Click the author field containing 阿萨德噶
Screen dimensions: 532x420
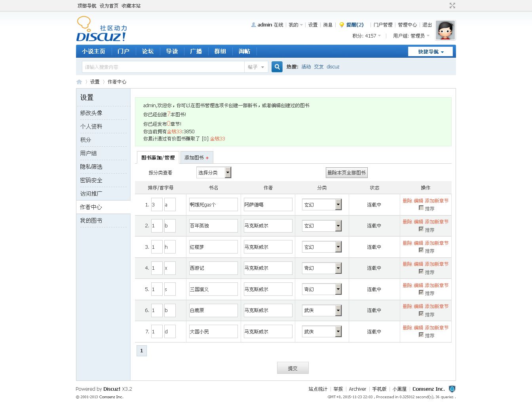click(x=268, y=204)
